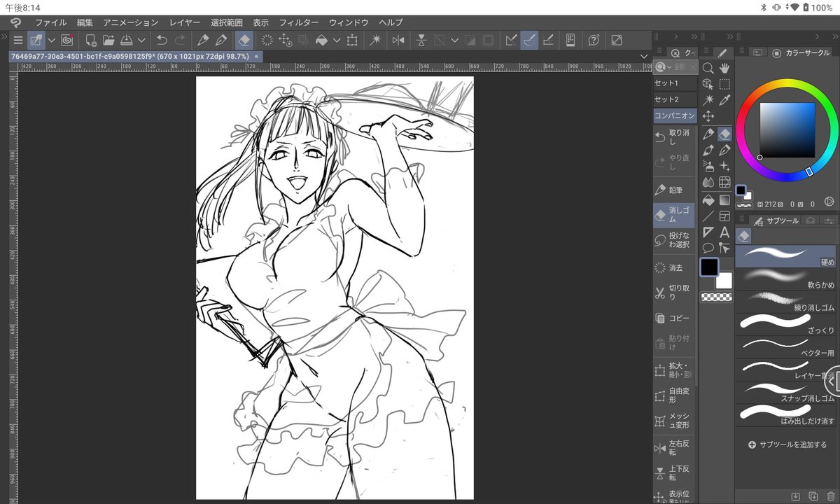Open the help question-mark icon
This screenshot has width=840, height=504.
pos(594,40)
